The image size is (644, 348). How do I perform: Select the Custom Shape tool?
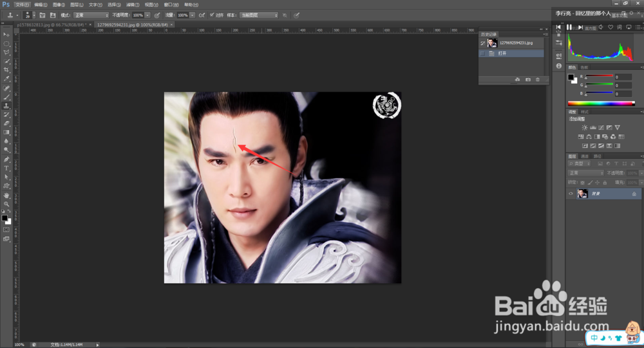(6, 187)
